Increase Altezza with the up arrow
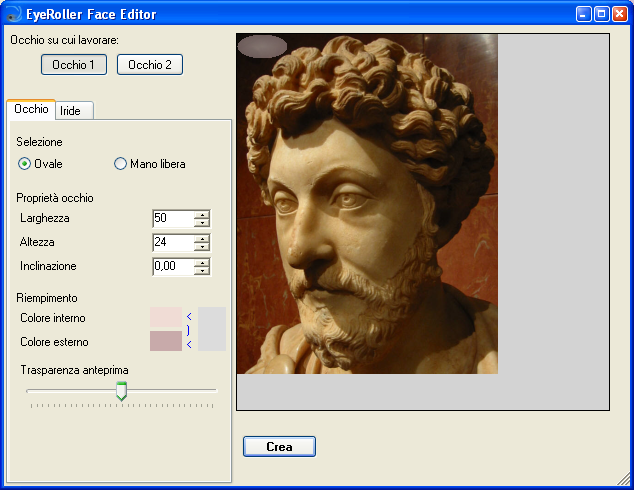This screenshot has width=634, height=490. 202,238
